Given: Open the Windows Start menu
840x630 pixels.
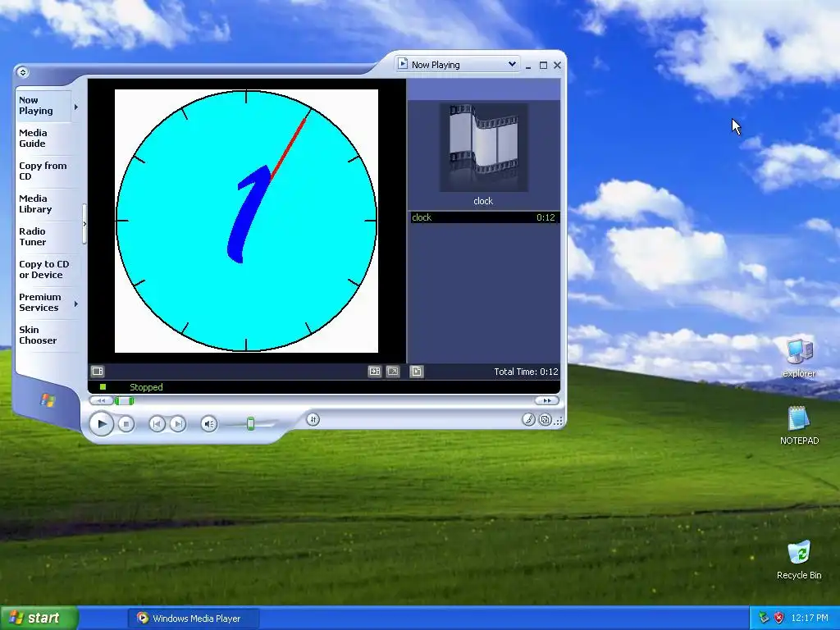Looking at the screenshot, I should pos(39,618).
